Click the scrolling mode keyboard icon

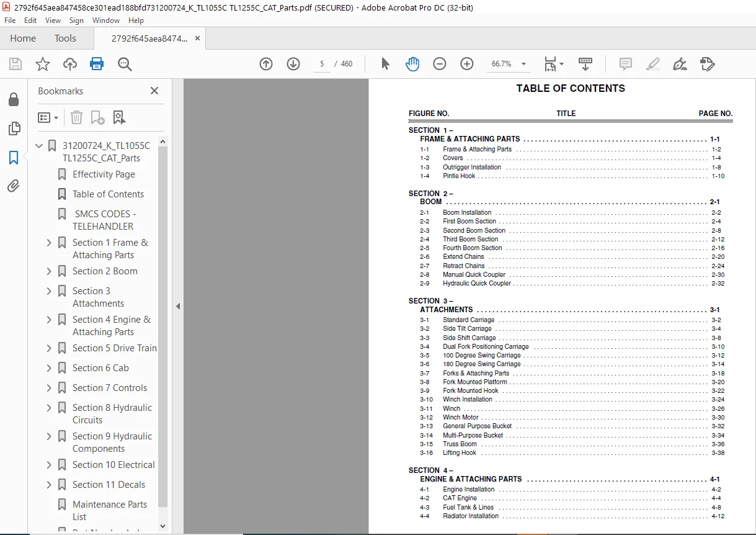pos(585,64)
